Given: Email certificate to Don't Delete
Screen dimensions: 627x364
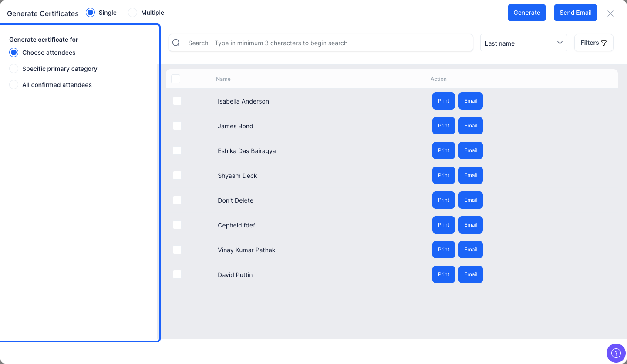Looking at the screenshot, I should click(471, 200).
